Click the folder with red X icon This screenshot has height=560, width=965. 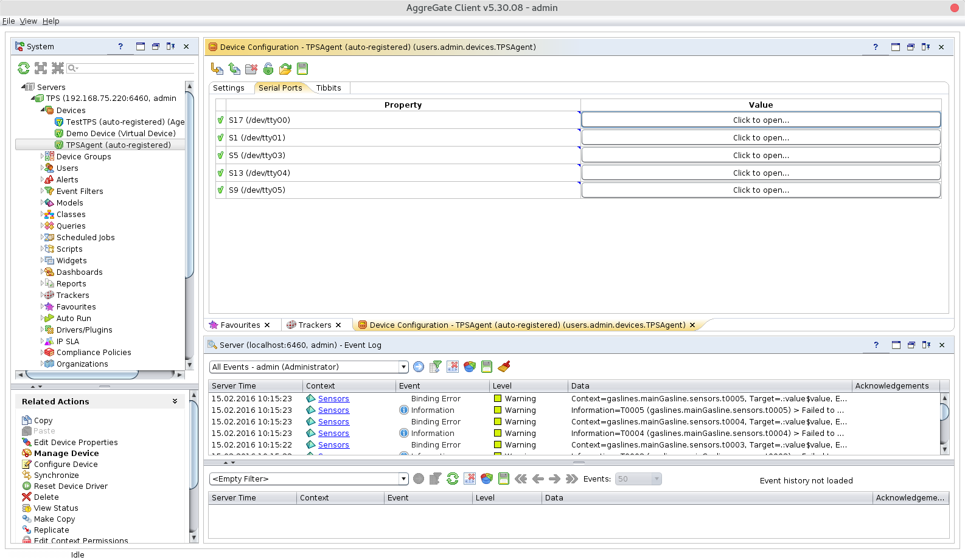[x=251, y=69]
